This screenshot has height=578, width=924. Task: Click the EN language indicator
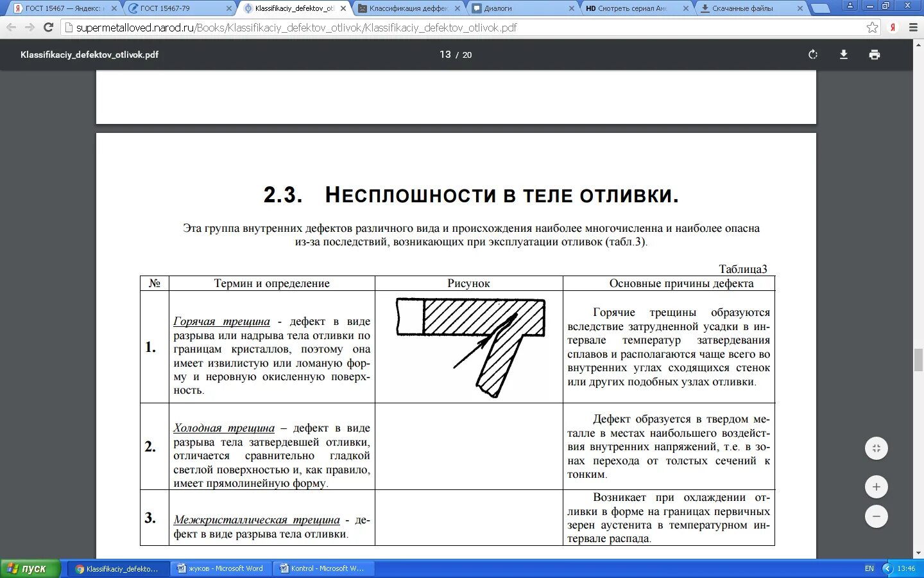pos(869,568)
